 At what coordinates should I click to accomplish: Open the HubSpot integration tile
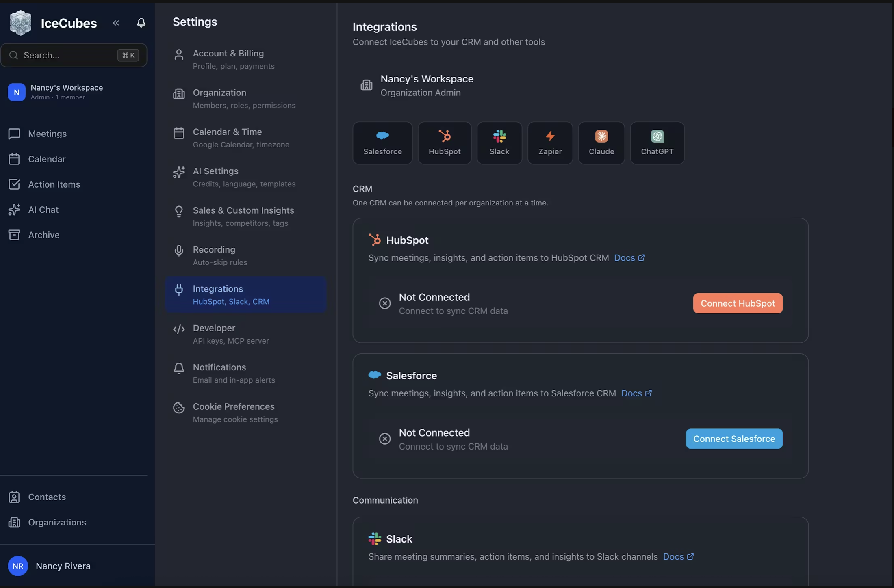tap(445, 143)
